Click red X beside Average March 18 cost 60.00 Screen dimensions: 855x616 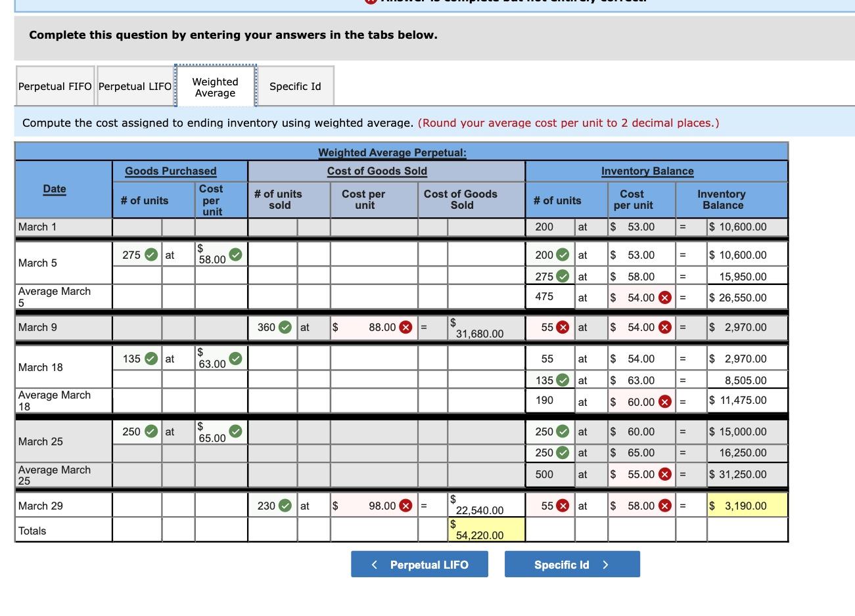[665, 401]
